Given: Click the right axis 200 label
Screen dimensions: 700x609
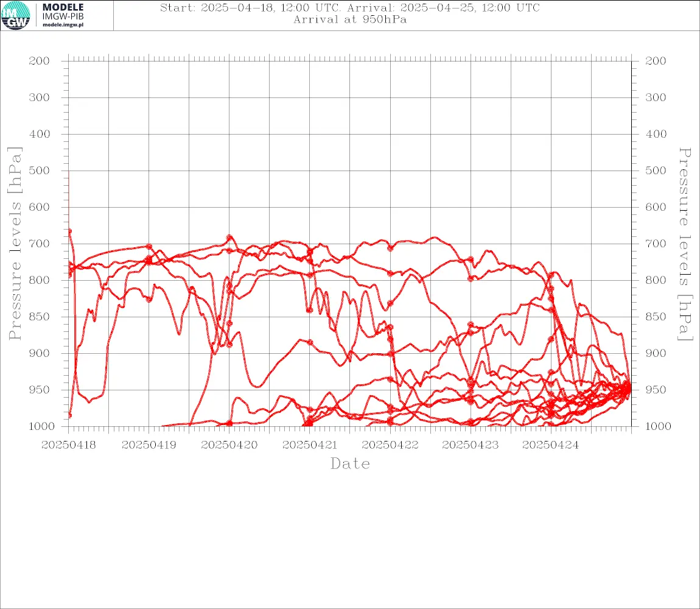Looking at the screenshot, I should [x=656, y=61].
